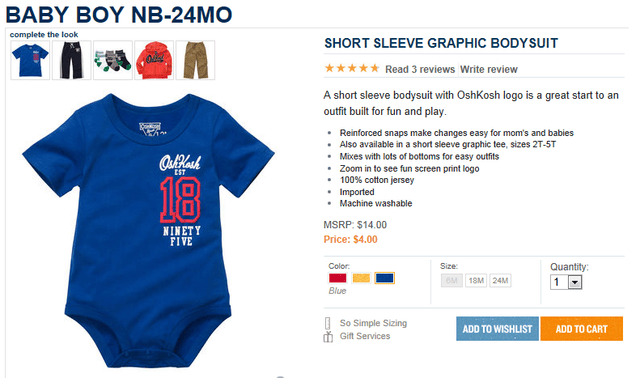Click the So Simple Sizing ruler icon
Image resolution: width=640 pixels, height=378 pixels.
(x=327, y=323)
